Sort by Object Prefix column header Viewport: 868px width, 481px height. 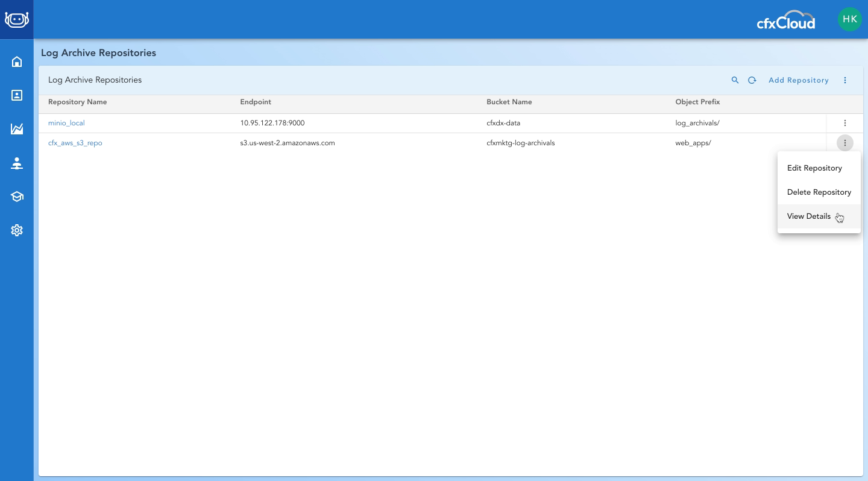pyautogui.click(x=698, y=102)
